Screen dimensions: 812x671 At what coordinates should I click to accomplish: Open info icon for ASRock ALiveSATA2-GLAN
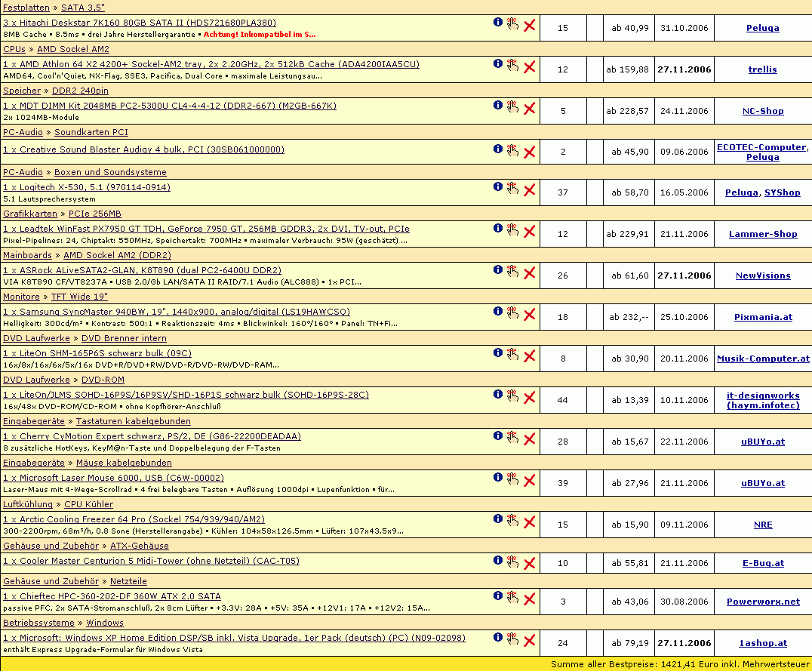point(497,269)
